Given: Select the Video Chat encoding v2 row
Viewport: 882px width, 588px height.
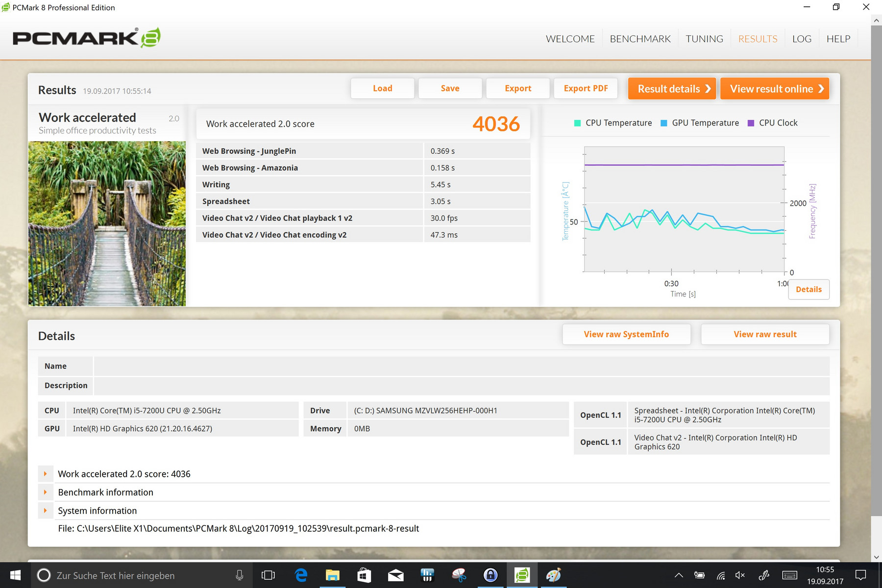Looking at the screenshot, I should [x=363, y=235].
